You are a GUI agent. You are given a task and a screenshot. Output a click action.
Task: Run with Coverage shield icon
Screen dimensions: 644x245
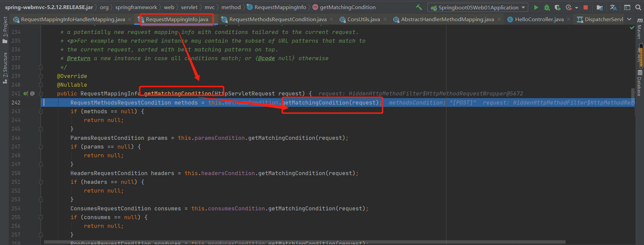click(x=557, y=7)
